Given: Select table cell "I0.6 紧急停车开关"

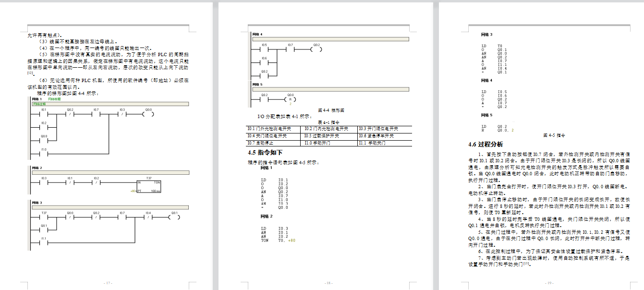Looking at the screenshot, I should 385,136.
